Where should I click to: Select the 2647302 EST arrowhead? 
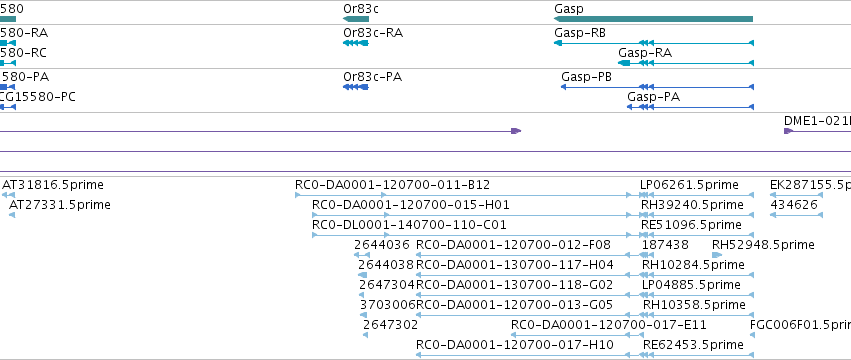pos(365,335)
